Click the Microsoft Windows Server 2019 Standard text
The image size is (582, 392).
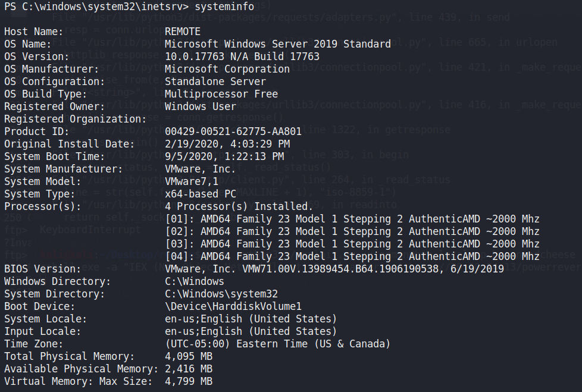point(277,44)
